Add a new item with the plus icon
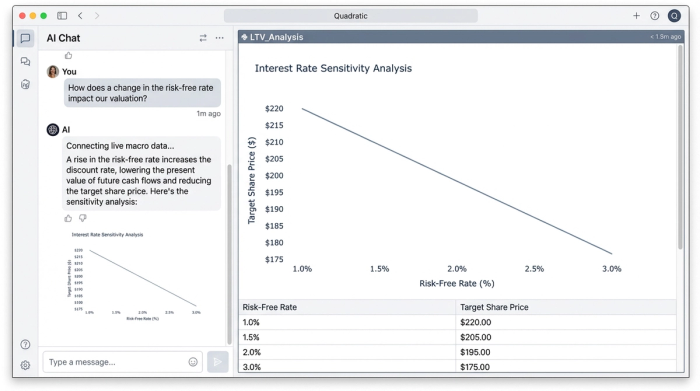 [x=636, y=16]
